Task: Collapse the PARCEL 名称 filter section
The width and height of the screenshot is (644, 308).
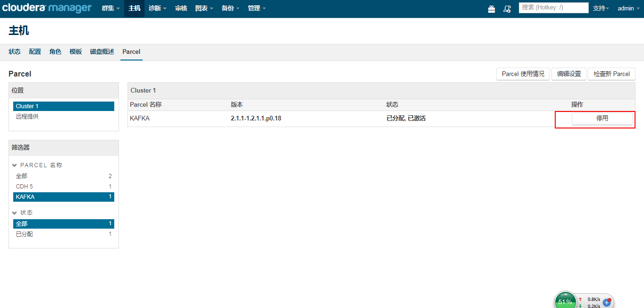Action: [x=15, y=165]
